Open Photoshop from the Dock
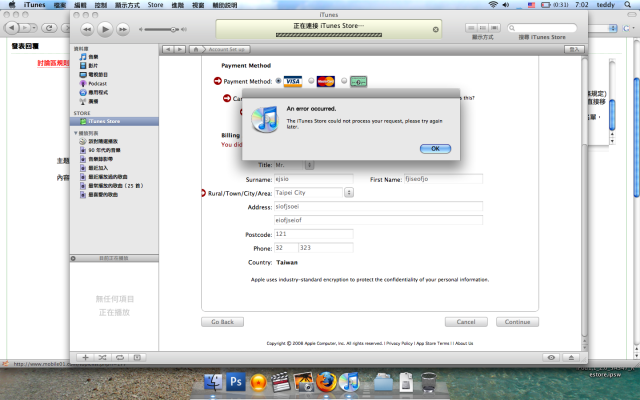The image size is (640, 400). [x=236, y=382]
